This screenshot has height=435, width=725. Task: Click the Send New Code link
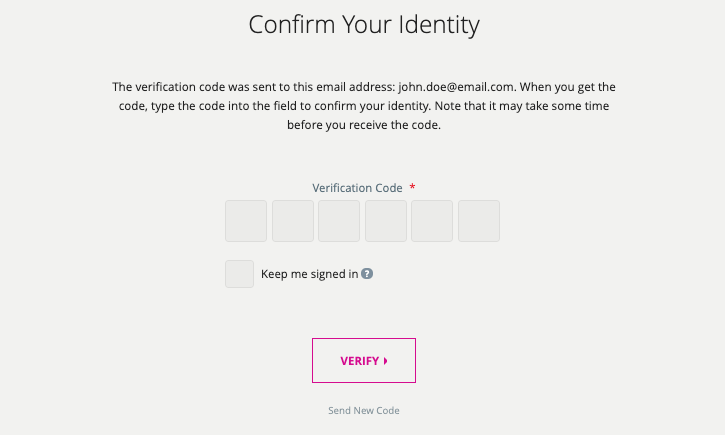pyautogui.click(x=363, y=411)
